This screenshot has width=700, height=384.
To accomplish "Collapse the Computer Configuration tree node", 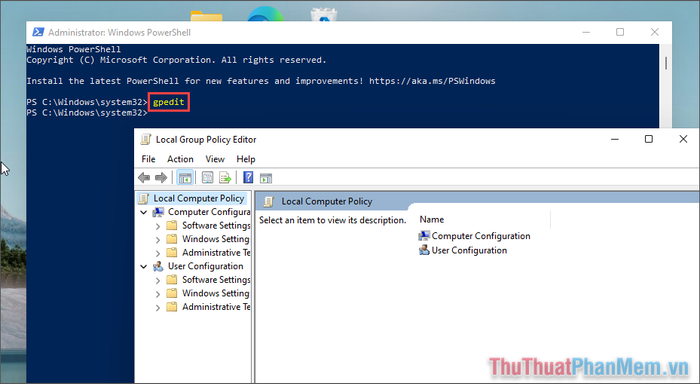I will [x=144, y=212].
